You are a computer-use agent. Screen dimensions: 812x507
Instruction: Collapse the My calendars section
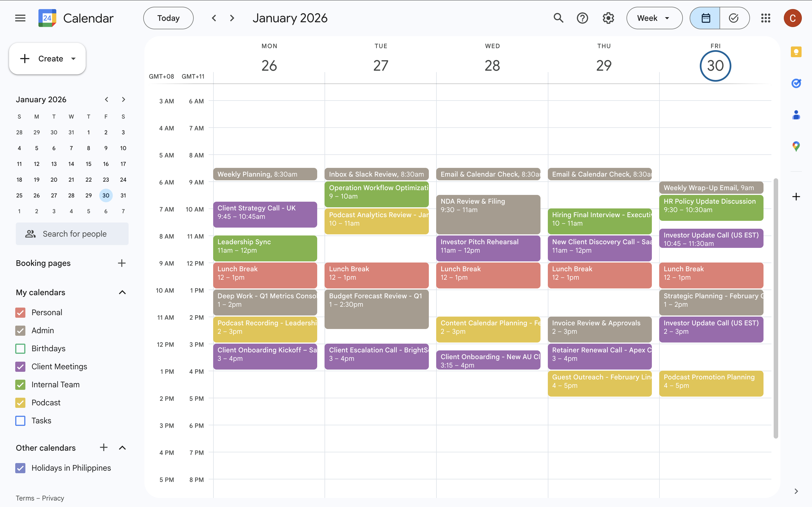(122, 292)
